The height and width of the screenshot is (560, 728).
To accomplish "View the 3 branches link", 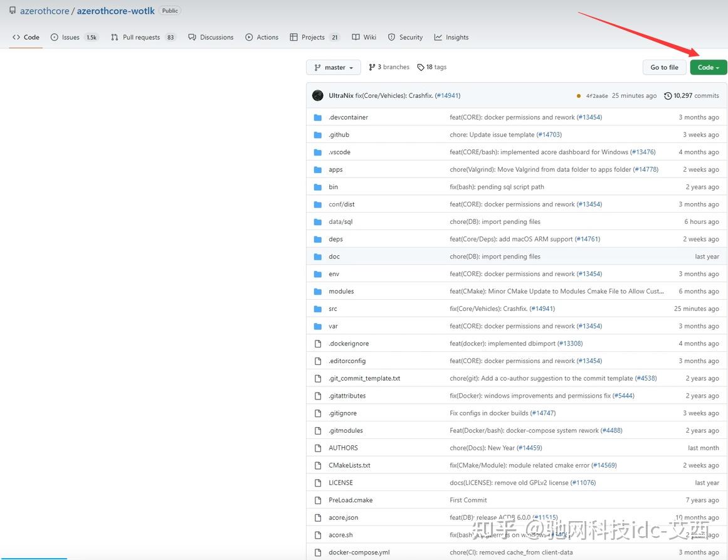I will [389, 67].
